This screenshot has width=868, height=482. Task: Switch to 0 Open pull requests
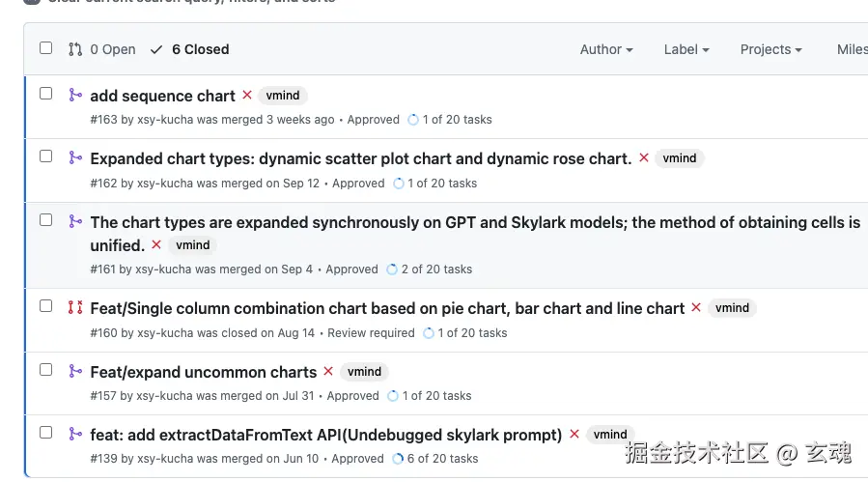pyautogui.click(x=102, y=49)
